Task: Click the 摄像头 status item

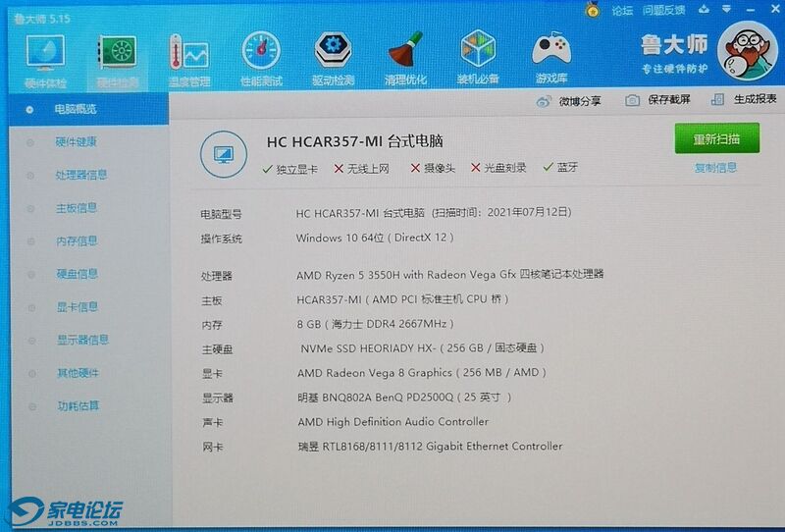Action: (433, 168)
